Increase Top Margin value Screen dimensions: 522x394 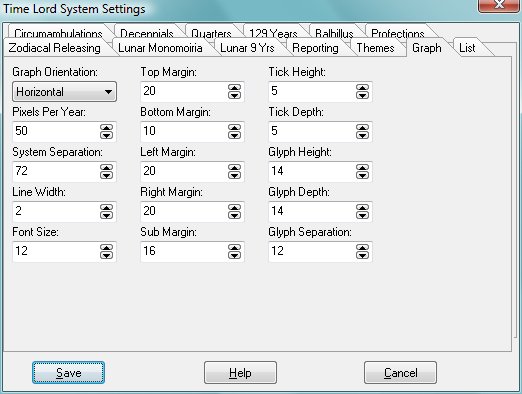234,88
